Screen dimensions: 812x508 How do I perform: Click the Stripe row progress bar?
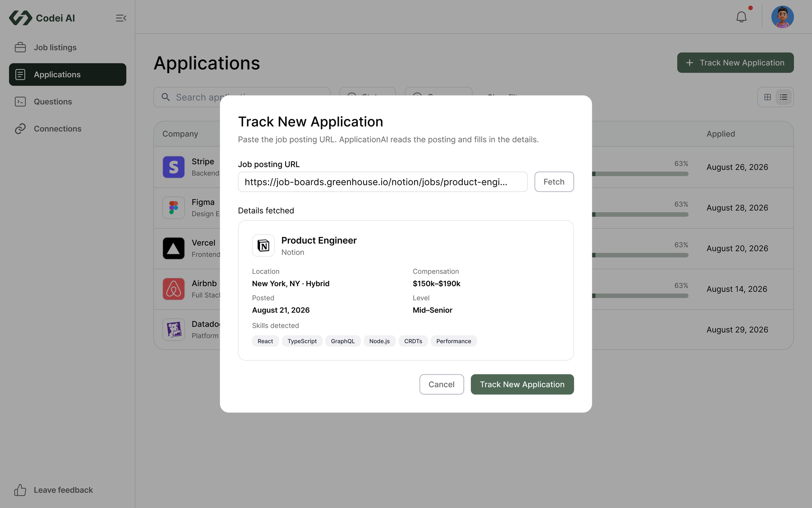pyautogui.click(x=640, y=174)
